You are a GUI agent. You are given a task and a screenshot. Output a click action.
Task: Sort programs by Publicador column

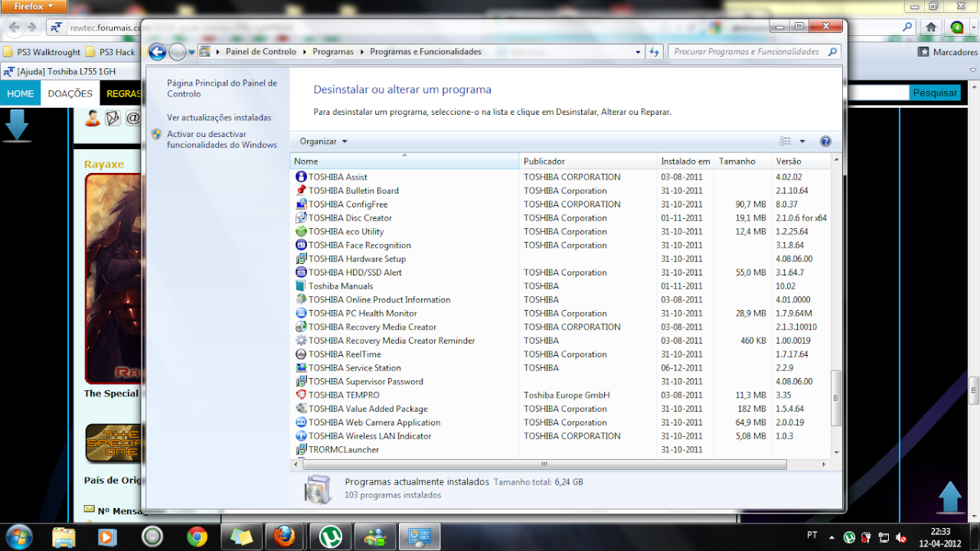[588, 161]
